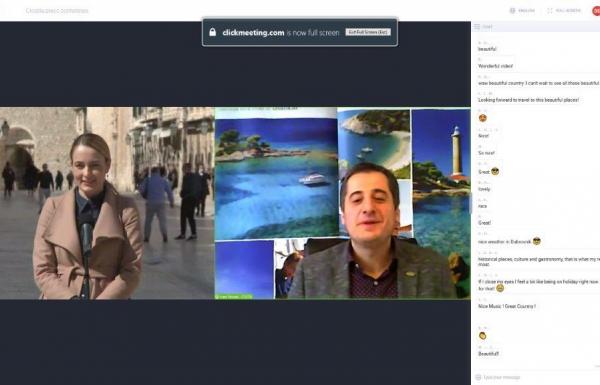
Task: Click the "Wonderful video!" chat message
Action: tap(495, 66)
